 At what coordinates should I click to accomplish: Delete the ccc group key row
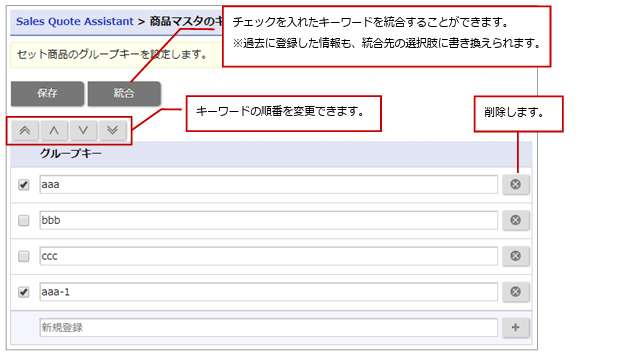[516, 256]
